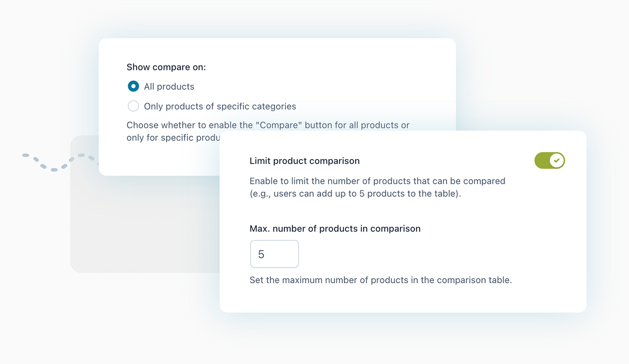Click the selected radio button indicator dot

(x=133, y=86)
